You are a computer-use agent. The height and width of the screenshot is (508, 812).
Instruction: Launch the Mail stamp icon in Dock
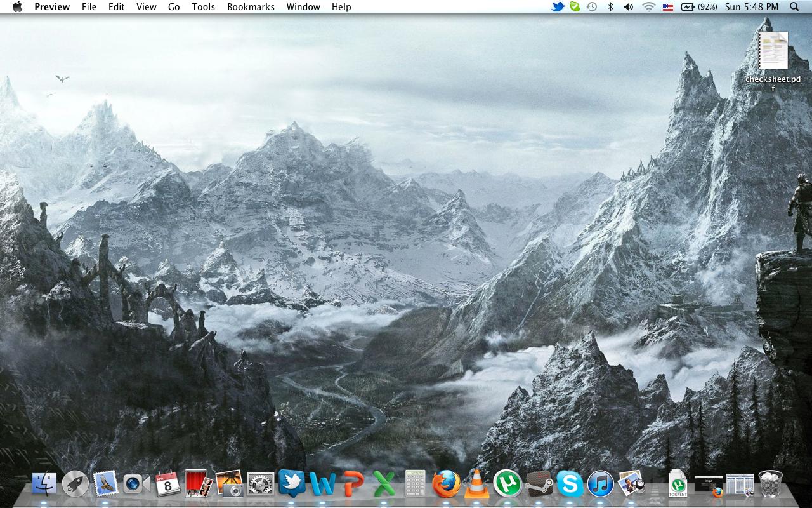(x=106, y=484)
